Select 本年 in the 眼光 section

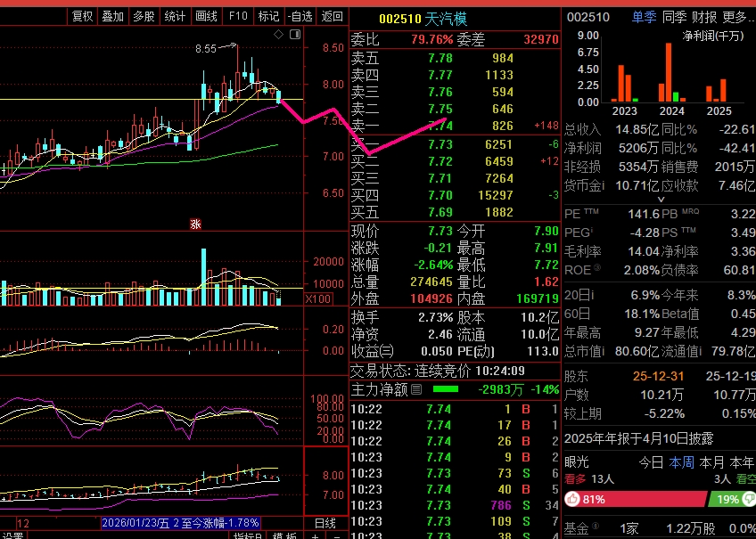pos(742,462)
